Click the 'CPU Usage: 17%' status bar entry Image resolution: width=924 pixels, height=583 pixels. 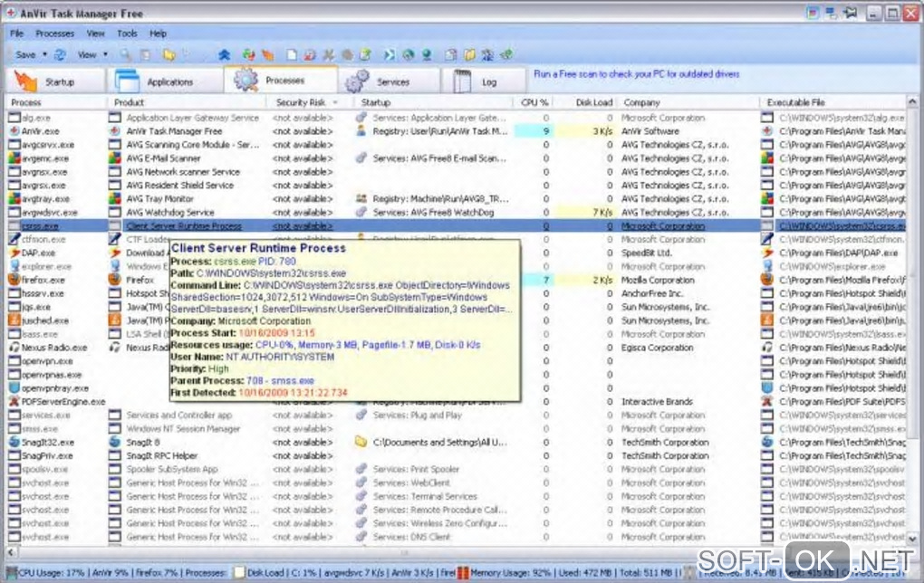point(52,572)
